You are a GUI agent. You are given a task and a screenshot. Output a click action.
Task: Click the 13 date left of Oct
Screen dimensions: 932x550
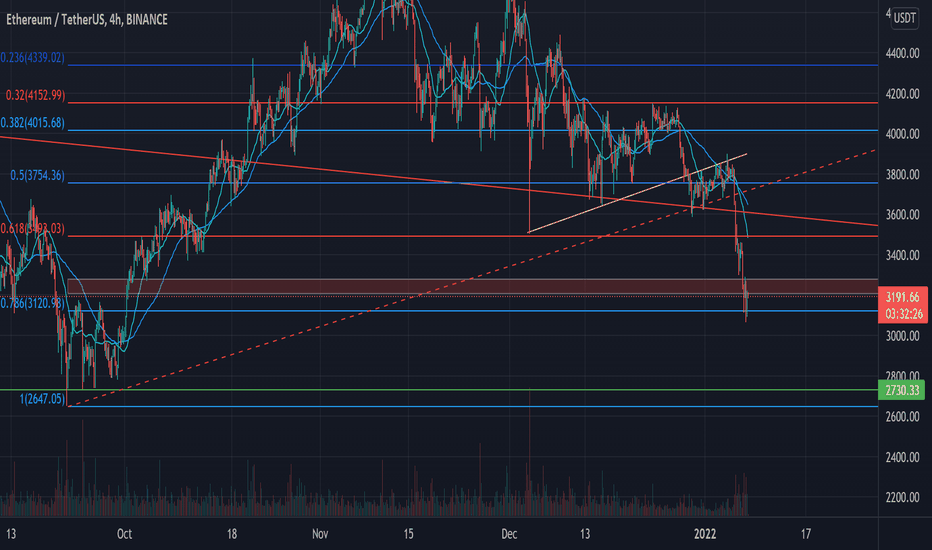click(11, 534)
